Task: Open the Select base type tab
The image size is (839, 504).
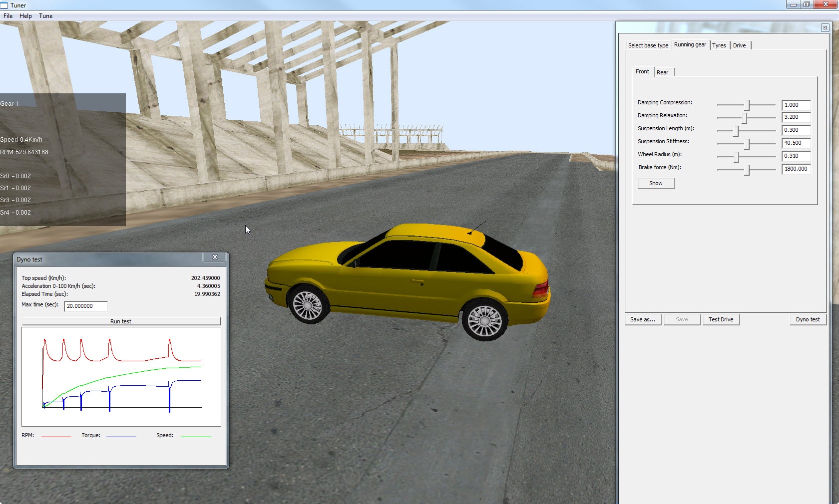Action: coord(648,45)
